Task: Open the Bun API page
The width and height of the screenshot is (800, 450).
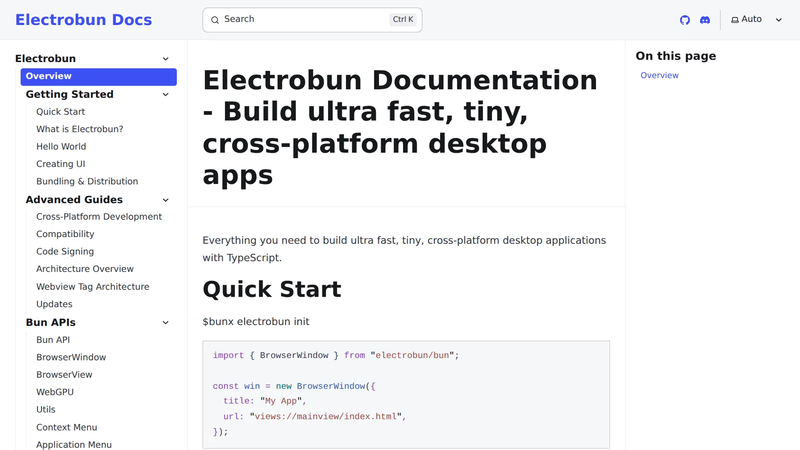Action: [x=53, y=340]
